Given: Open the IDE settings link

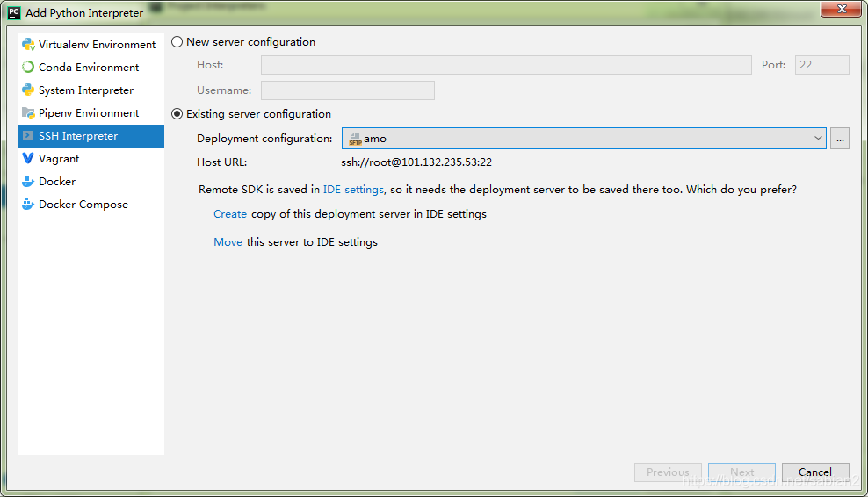Looking at the screenshot, I should [353, 190].
